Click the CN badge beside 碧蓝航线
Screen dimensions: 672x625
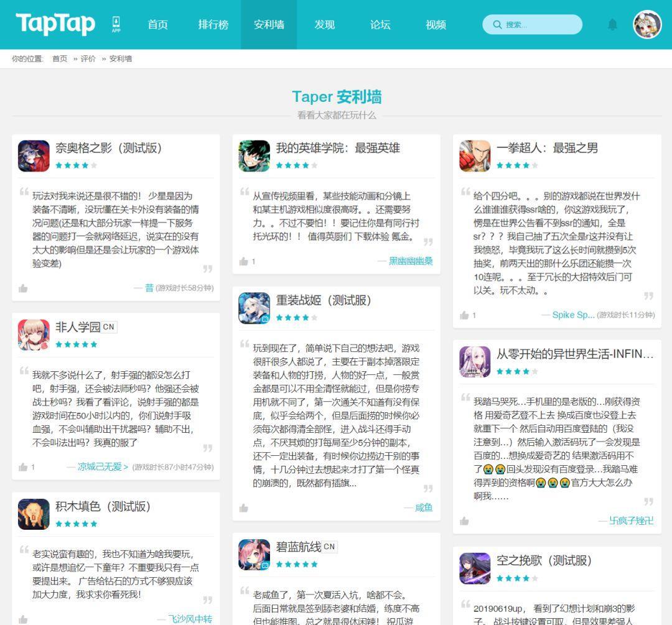pyautogui.click(x=330, y=547)
